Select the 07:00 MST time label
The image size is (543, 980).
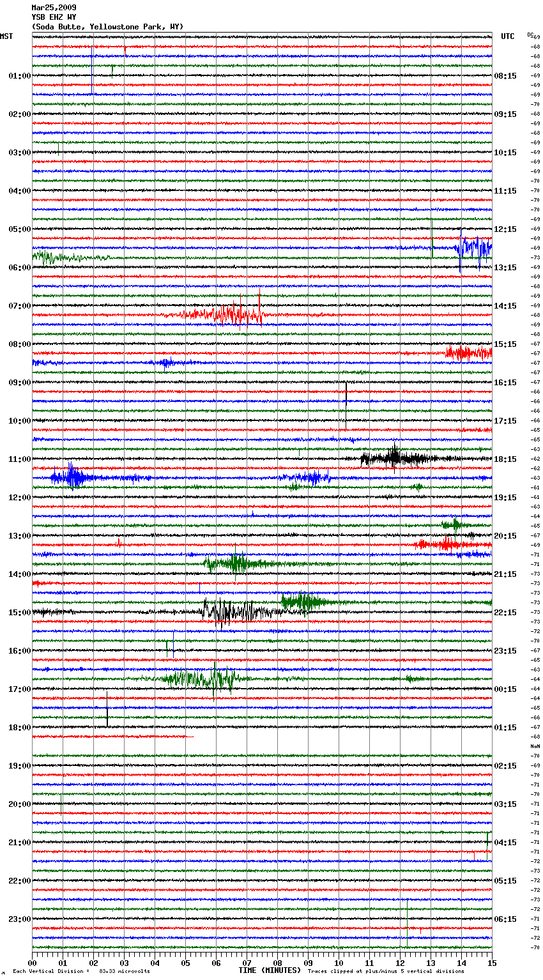pos(19,306)
